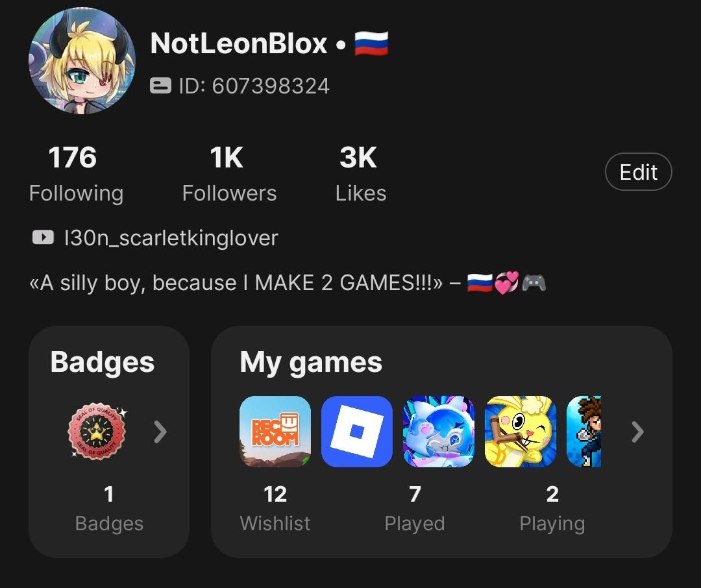Show the 2 Playing games

pos(552,508)
